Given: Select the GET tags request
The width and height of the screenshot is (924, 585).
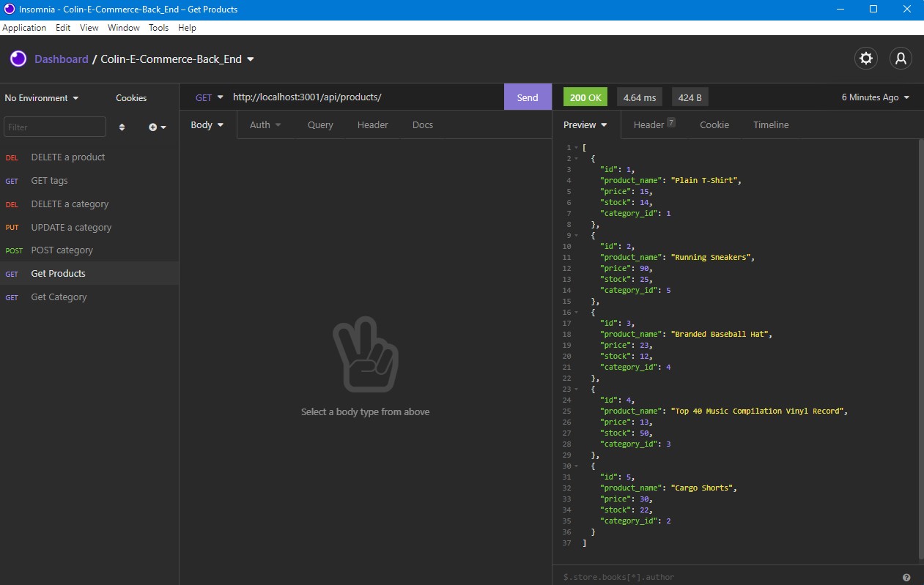Looking at the screenshot, I should tap(89, 180).
